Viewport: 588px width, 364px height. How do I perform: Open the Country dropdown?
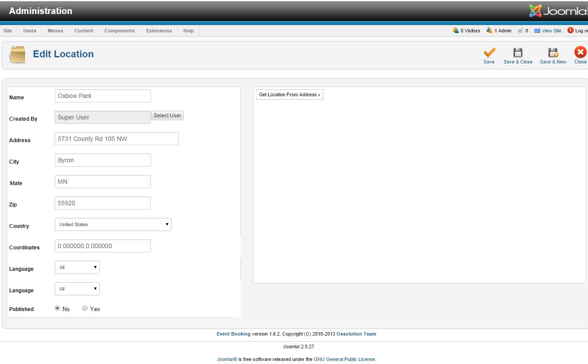coord(113,224)
